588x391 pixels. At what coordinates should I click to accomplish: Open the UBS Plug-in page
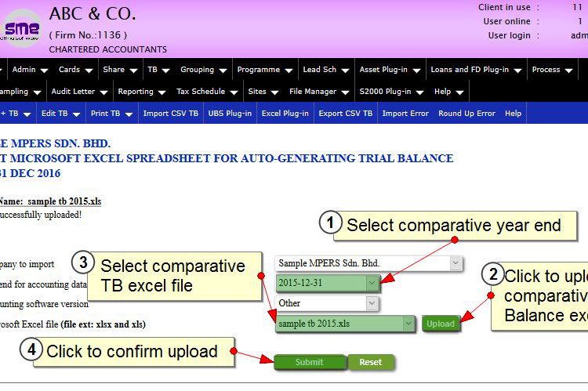230,113
